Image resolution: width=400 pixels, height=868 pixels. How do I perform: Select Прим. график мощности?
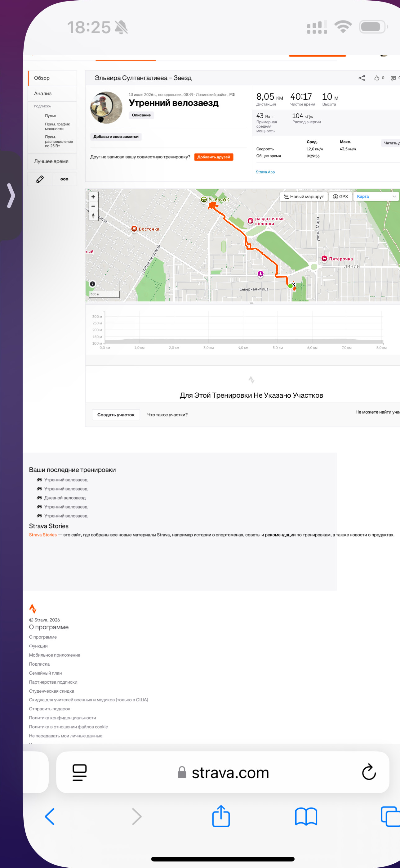pos(57,126)
